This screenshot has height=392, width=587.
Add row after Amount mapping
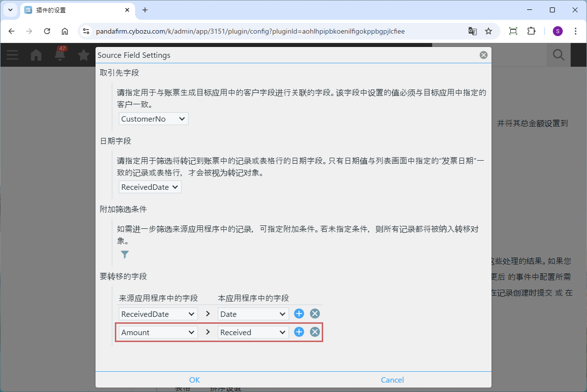point(299,332)
